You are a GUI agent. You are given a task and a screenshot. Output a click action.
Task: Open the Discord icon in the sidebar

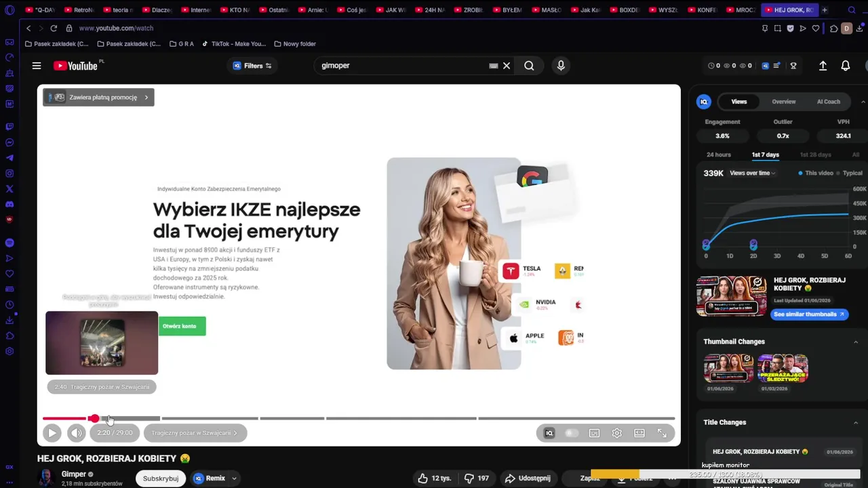[9, 204]
